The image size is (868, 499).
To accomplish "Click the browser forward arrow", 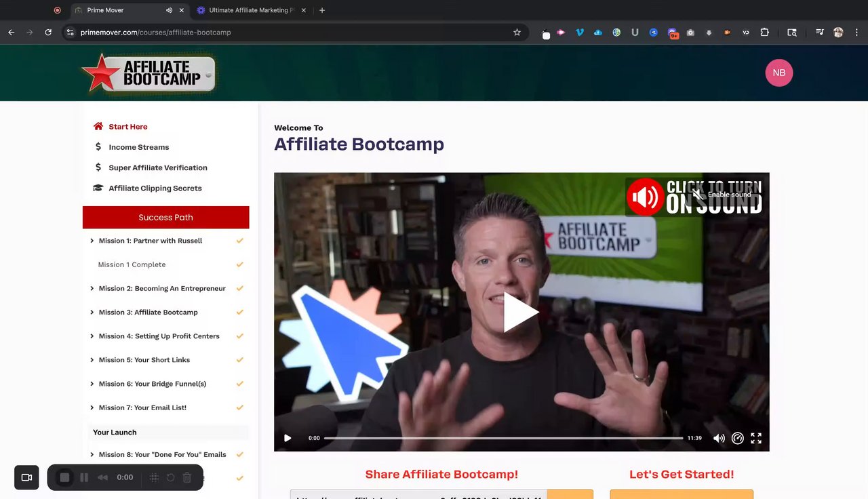I will coord(29,32).
